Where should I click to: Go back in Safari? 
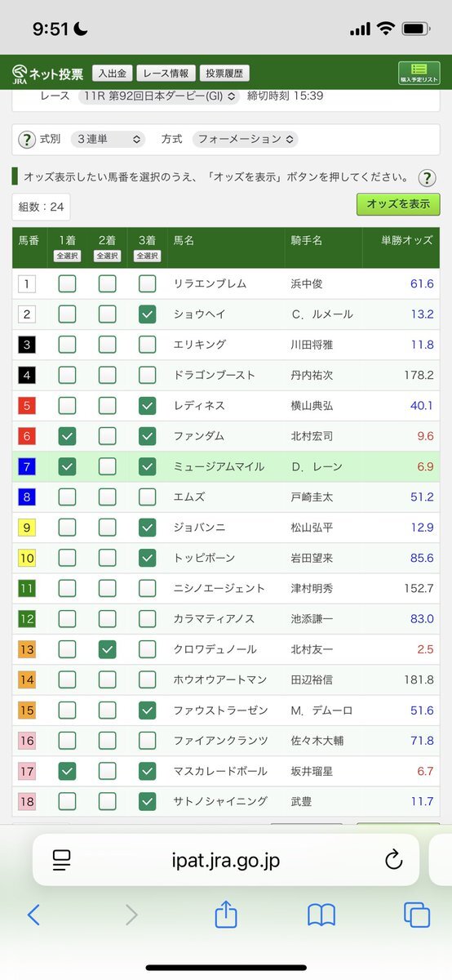pos(33,915)
